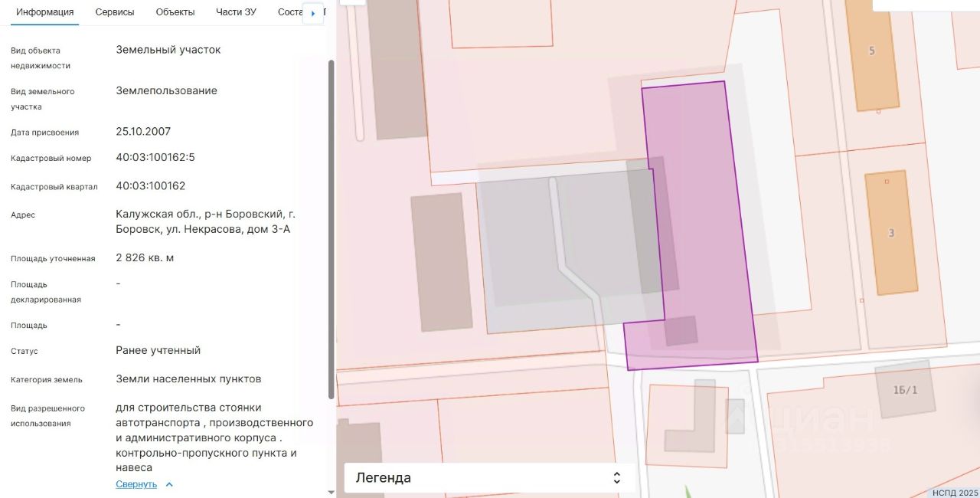Click the НСПД 2025 attribution label
The width and height of the screenshot is (980, 498).
pos(955,493)
